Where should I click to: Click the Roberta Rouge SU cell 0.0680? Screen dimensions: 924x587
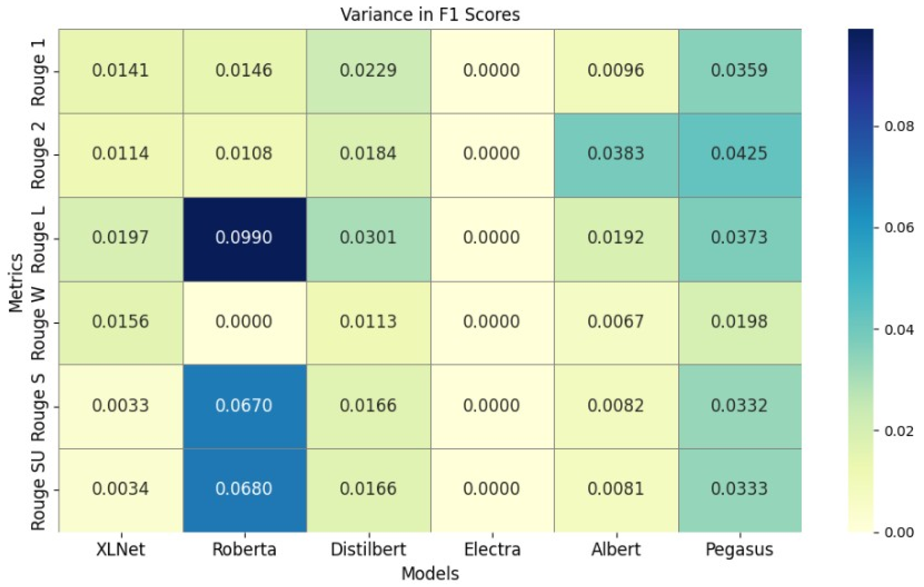point(245,489)
